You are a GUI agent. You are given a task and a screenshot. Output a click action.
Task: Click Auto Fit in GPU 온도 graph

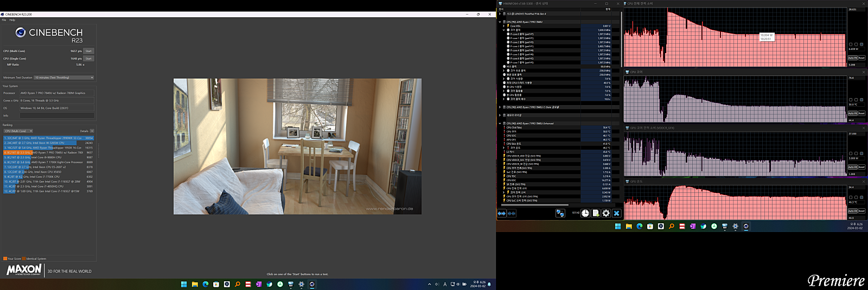point(852,211)
